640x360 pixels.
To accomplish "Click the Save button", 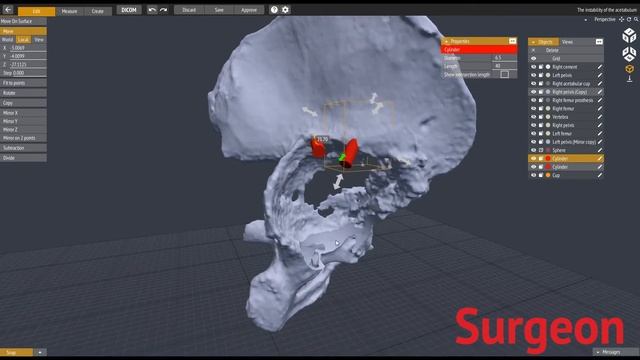I will 219,10.
